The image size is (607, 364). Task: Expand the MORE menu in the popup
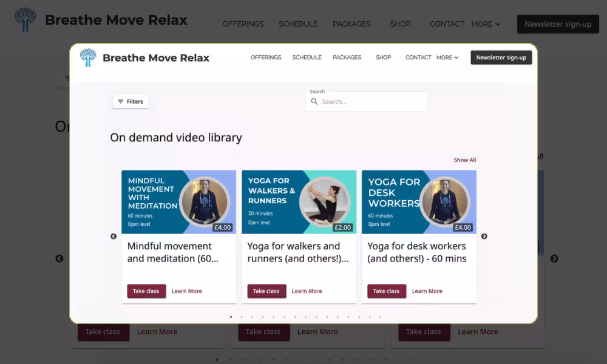point(447,57)
